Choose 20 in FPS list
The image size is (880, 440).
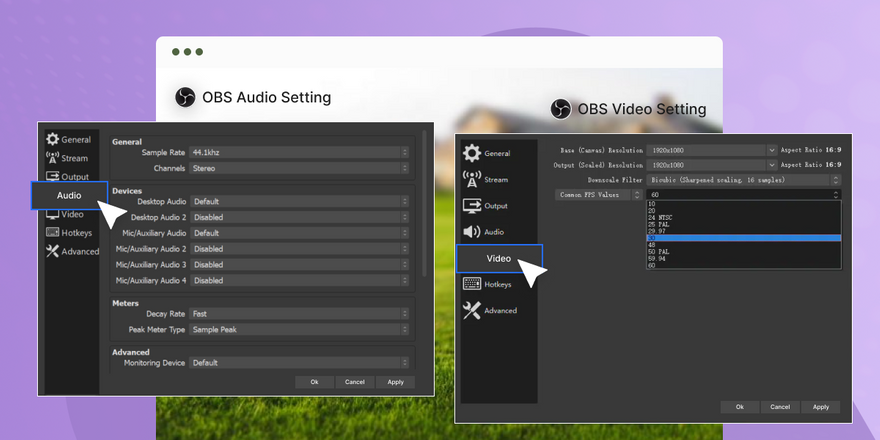coord(744,211)
